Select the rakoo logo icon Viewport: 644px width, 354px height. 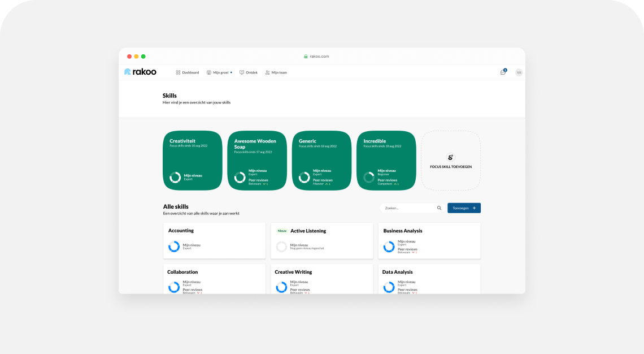(x=127, y=72)
